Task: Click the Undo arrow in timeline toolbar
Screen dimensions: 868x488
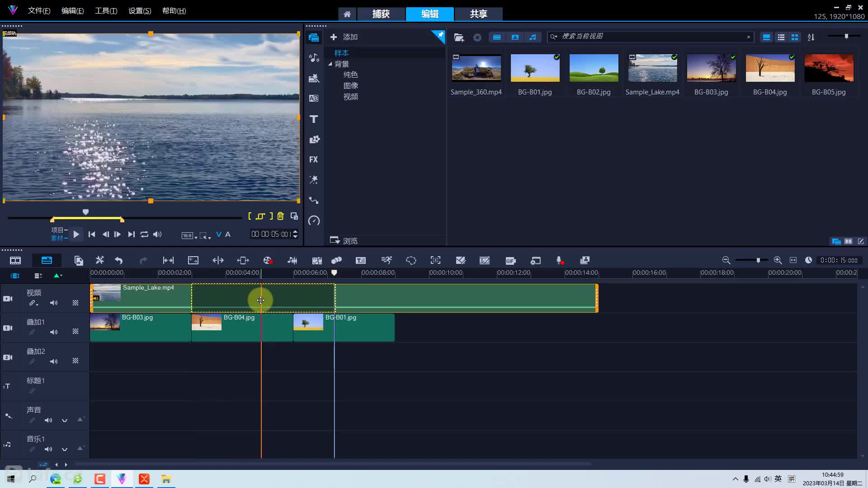Action: [x=118, y=260]
